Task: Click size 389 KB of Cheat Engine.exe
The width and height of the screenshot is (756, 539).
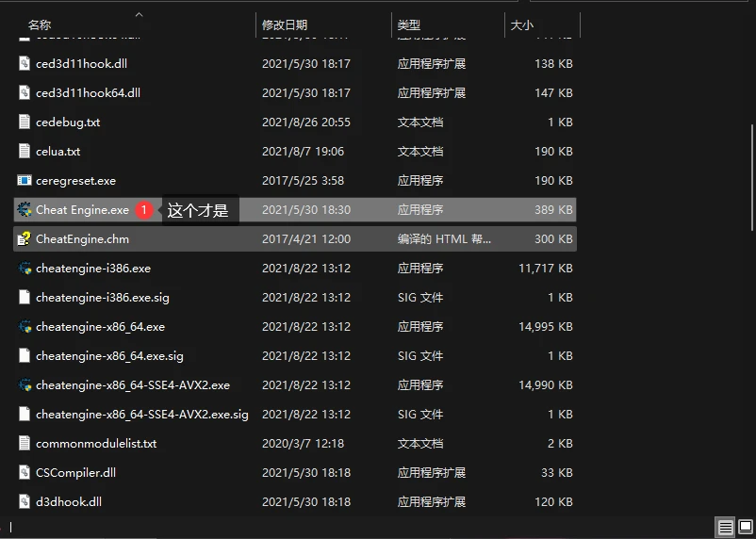Action: [553, 210]
